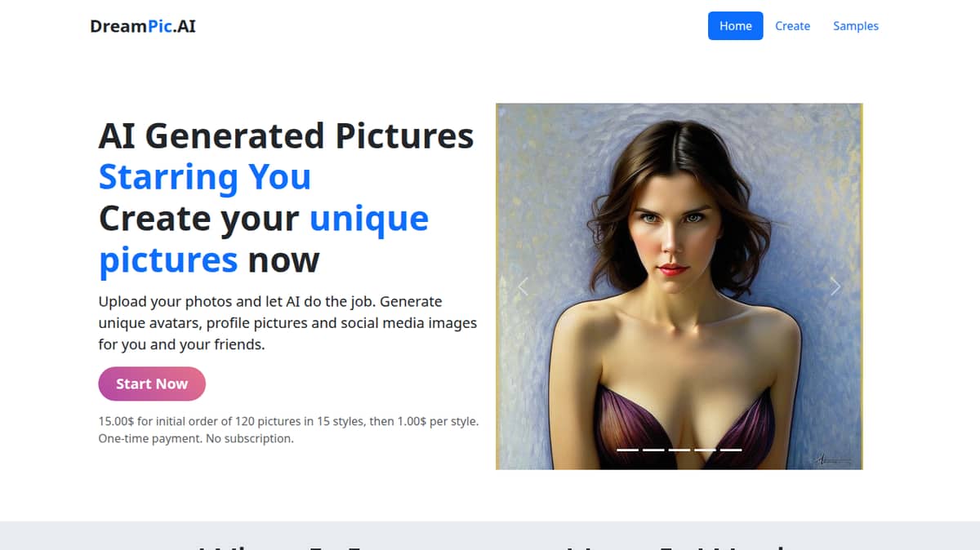980x550 pixels.
Task: Click the portrait carousel image
Action: click(x=679, y=286)
